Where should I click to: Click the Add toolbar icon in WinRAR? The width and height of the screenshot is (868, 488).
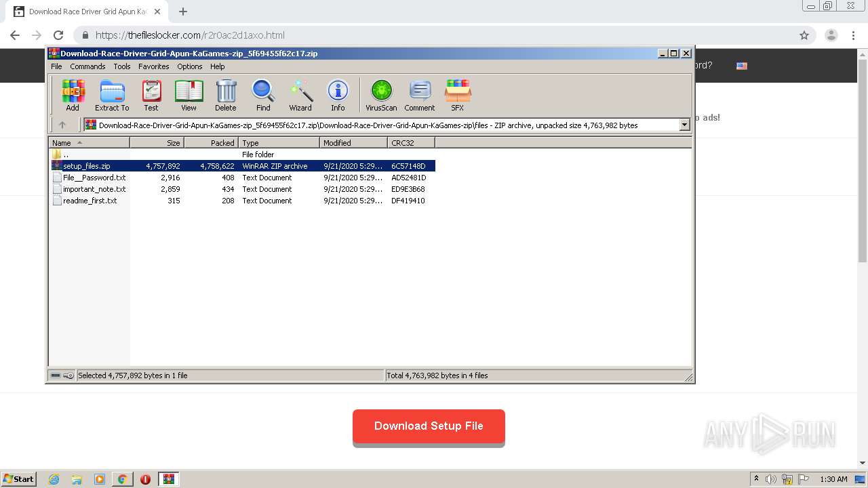73,95
